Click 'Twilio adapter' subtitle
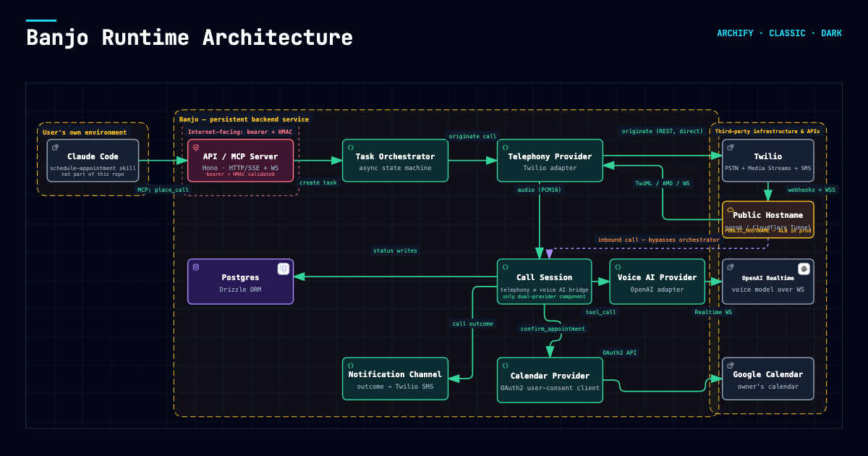868x456 pixels. click(550, 168)
